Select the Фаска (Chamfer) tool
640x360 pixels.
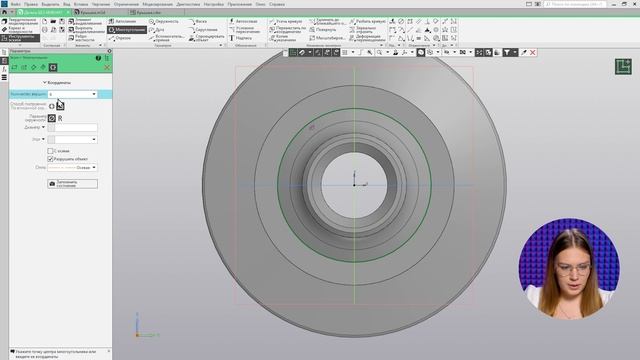click(x=198, y=21)
